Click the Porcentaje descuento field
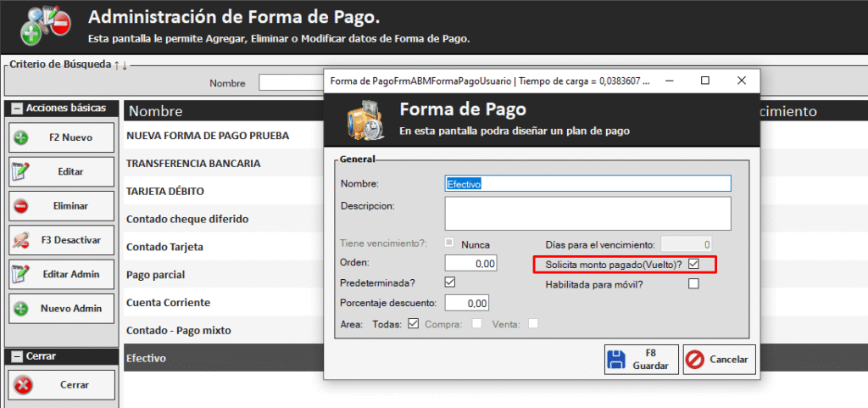This screenshot has height=408, width=868. (x=466, y=303)
